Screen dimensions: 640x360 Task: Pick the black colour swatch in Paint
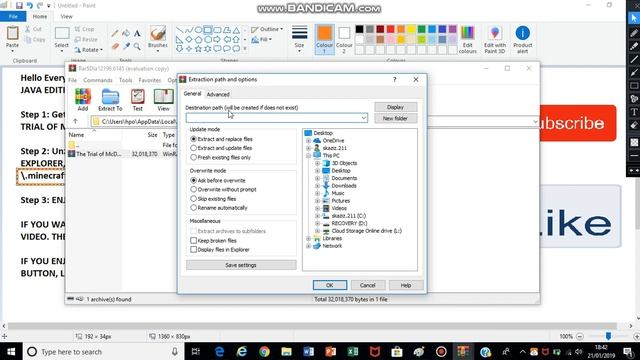(359, 29)
